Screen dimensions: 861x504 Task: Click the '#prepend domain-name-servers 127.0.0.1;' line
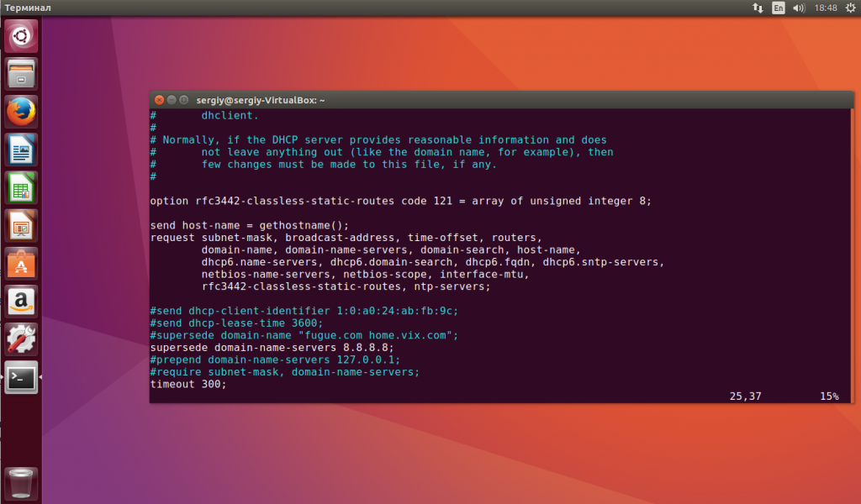275,360
